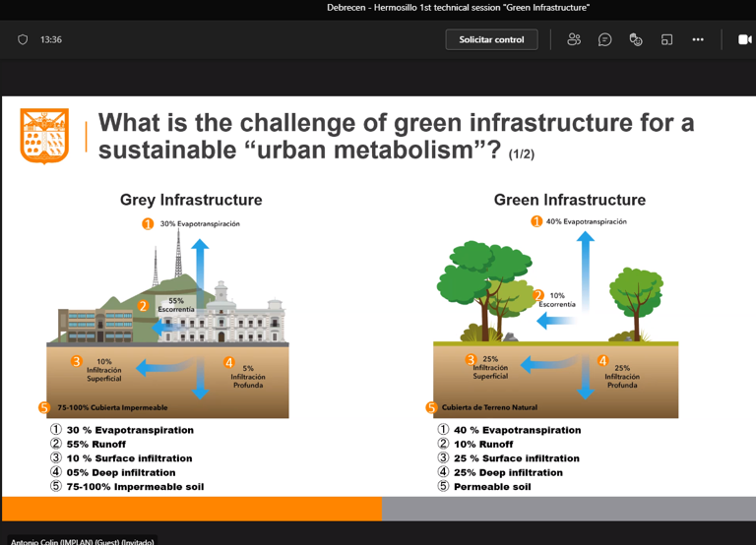Click the shield security icon

(23, 39)
